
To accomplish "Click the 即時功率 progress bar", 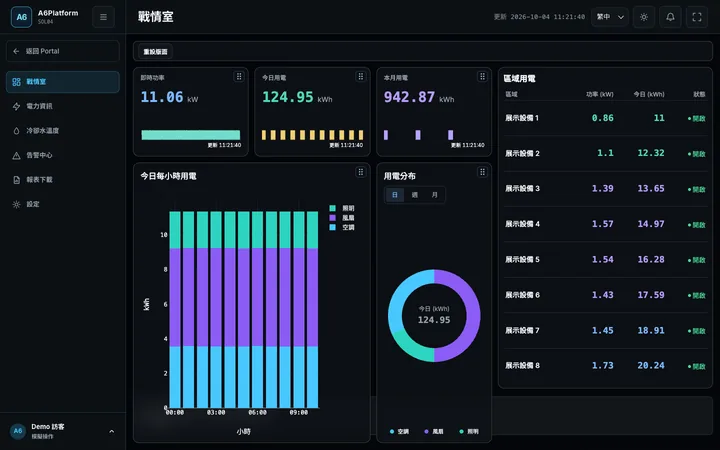I will 191,135.
